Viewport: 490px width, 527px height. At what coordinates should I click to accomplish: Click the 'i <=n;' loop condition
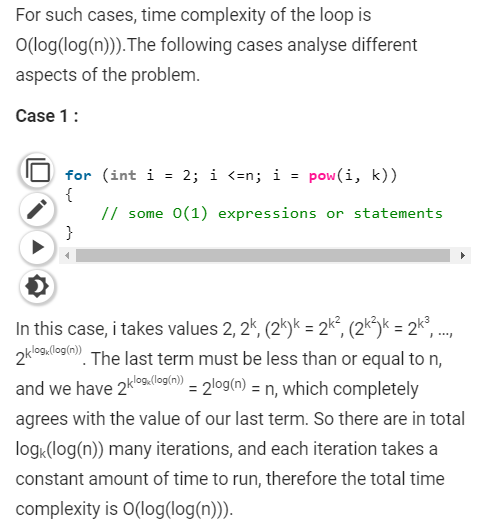[x=236, y=175]
